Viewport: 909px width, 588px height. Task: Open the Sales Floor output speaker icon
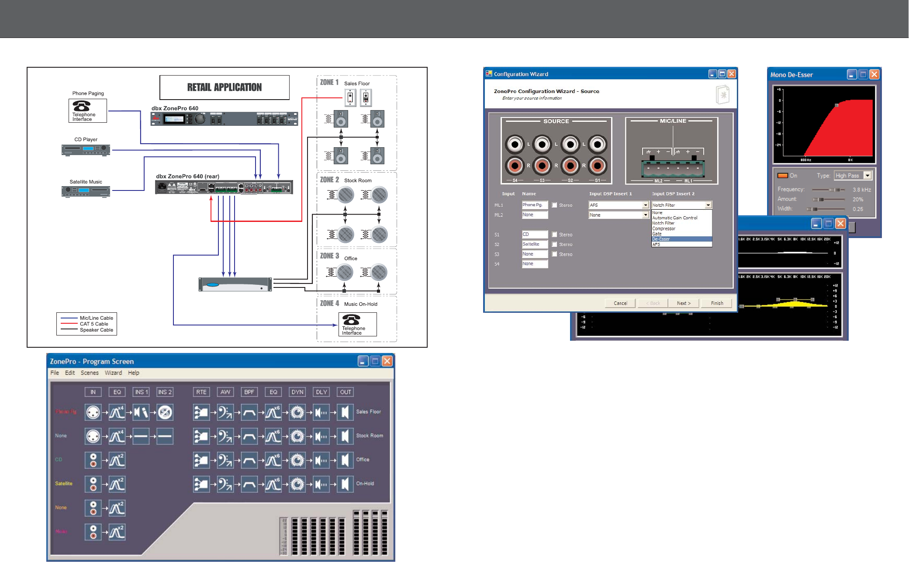[x=346, y=412]
